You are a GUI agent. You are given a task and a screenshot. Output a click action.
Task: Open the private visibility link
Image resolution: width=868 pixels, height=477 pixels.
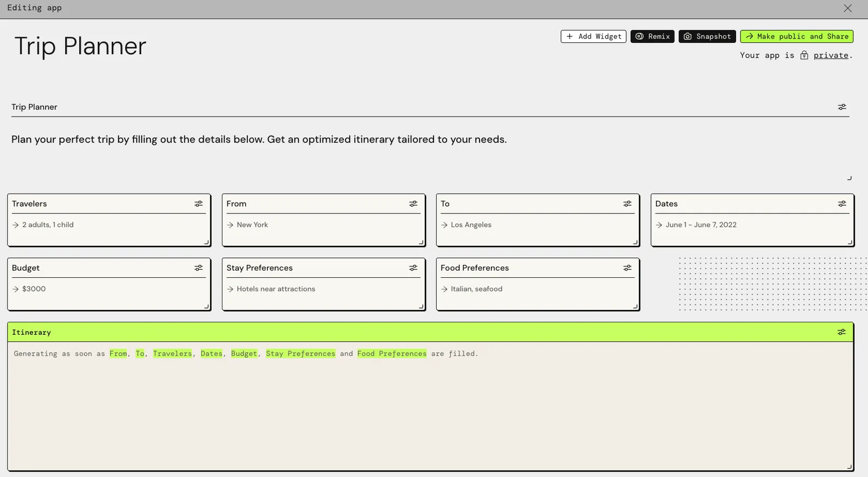[x=831, y=55]
